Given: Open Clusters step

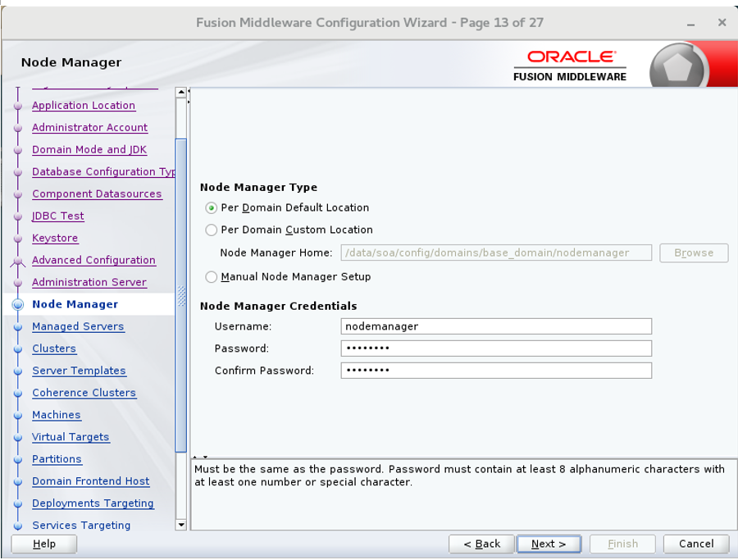Looking at the screenshot, I should [x=53, y=348].
